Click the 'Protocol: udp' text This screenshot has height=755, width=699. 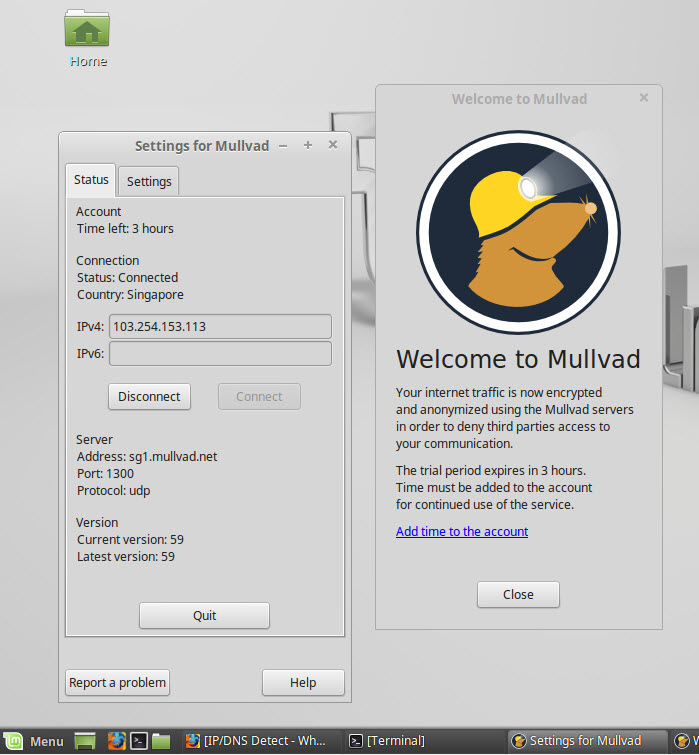point(114,491)
